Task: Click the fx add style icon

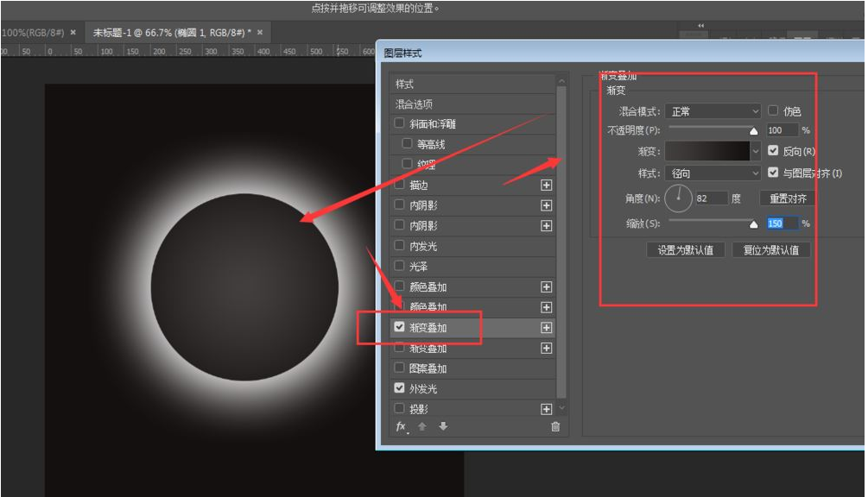Action: point(402,427)
